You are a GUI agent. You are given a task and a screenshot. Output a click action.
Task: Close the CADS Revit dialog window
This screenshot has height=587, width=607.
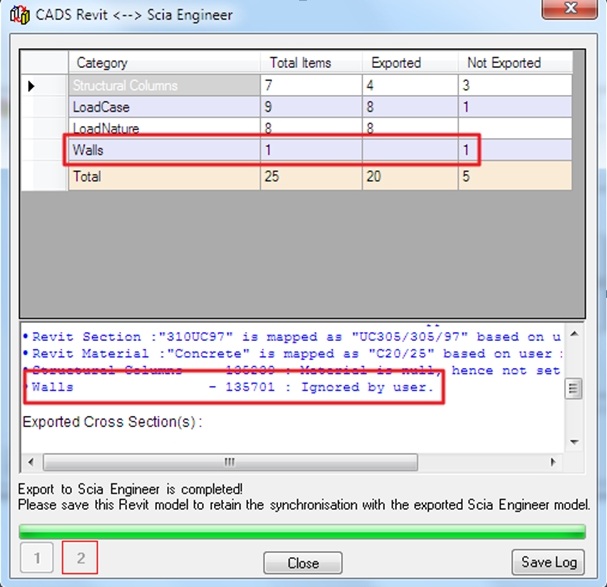(570, 9)
